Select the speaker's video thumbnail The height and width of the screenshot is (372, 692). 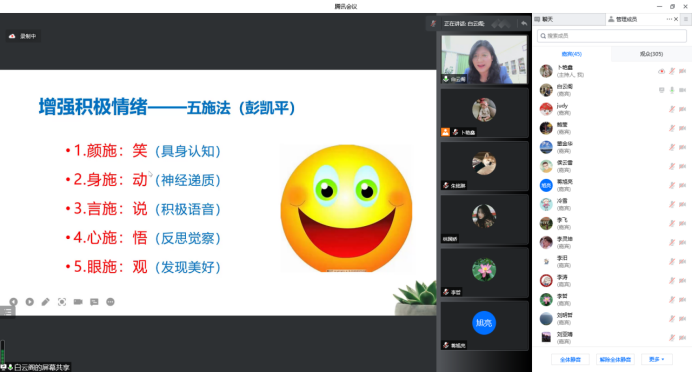pyautogui.click(x=484, y=60)
